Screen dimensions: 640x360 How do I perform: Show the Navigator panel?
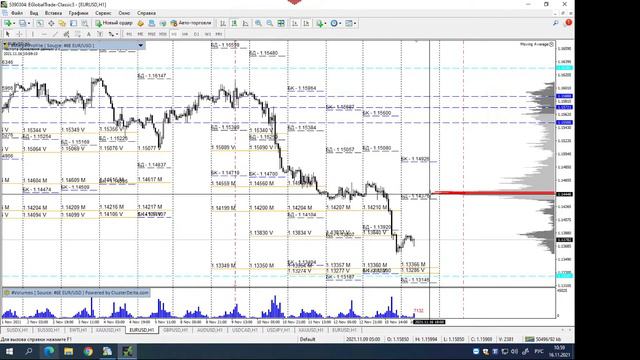tap(62, 23)
